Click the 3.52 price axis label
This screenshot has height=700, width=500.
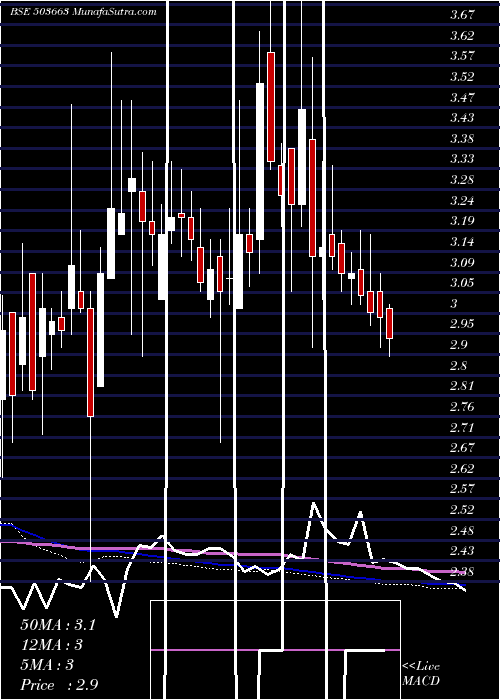click(x=462, y=76)
